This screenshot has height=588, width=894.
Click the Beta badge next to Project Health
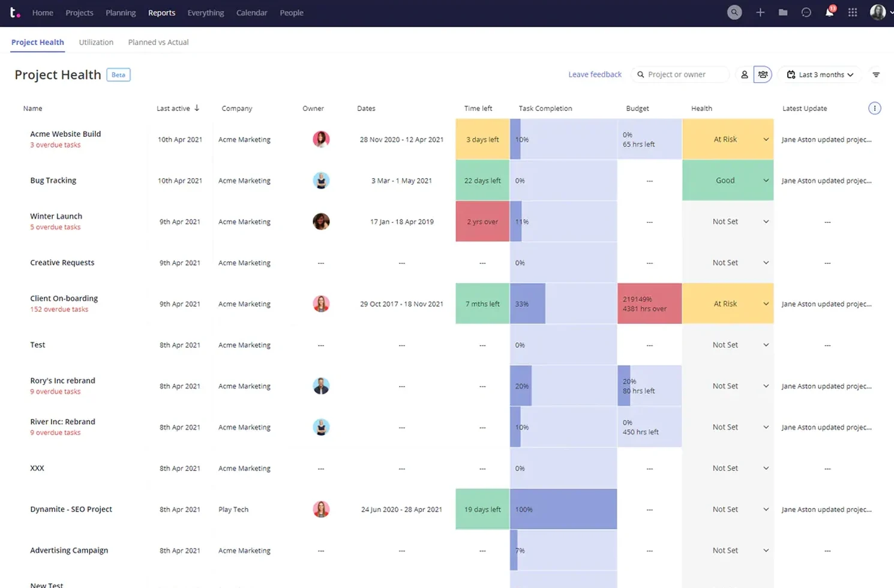tap(118, 74)
